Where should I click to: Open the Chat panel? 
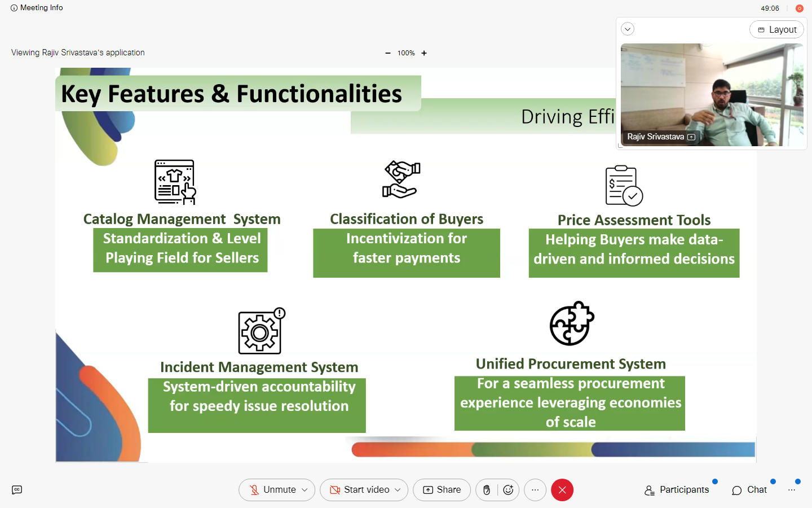click(x=749, y=490)
